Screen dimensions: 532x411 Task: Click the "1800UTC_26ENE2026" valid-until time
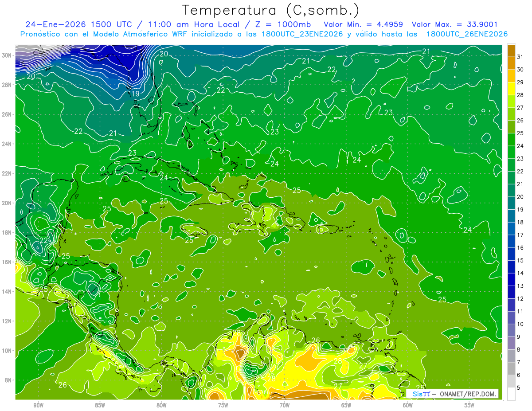(467, 34)
